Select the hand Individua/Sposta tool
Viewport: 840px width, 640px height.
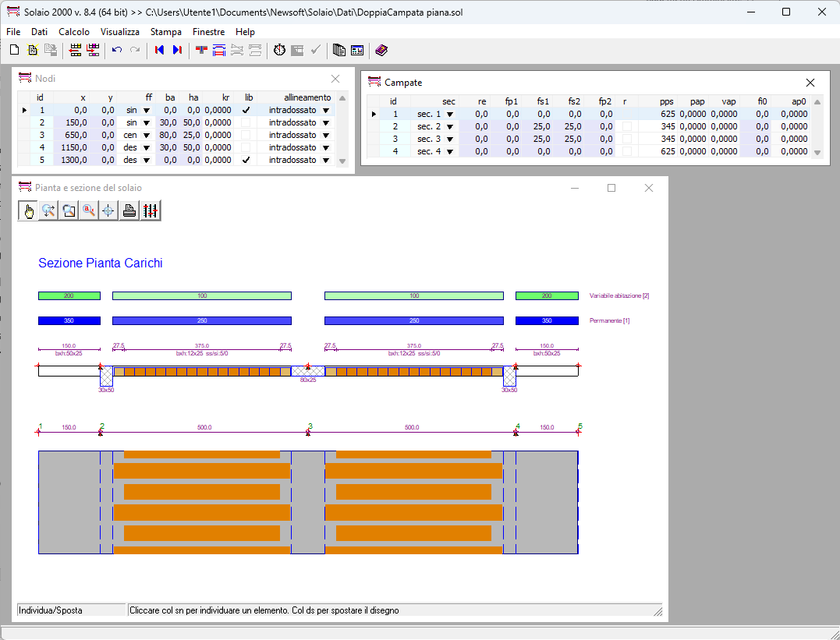coord(28,210)
